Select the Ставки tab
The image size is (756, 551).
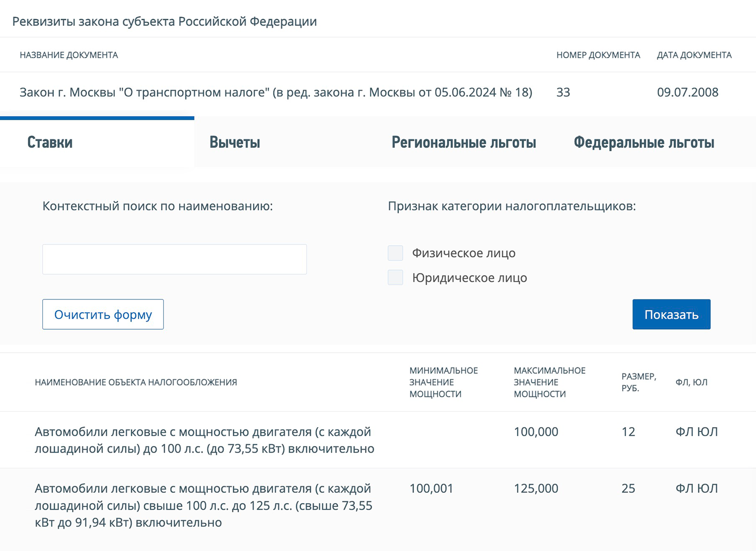pos(49,143)
